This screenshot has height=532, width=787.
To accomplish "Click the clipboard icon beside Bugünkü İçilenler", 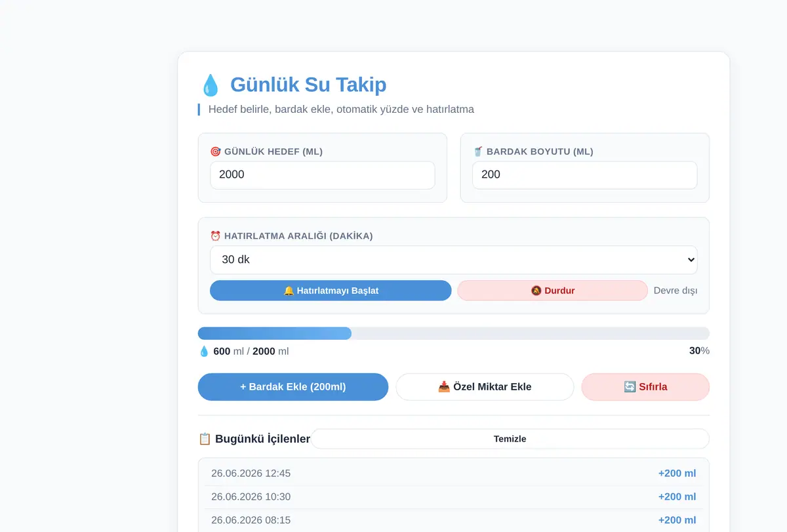I will 205,439.
